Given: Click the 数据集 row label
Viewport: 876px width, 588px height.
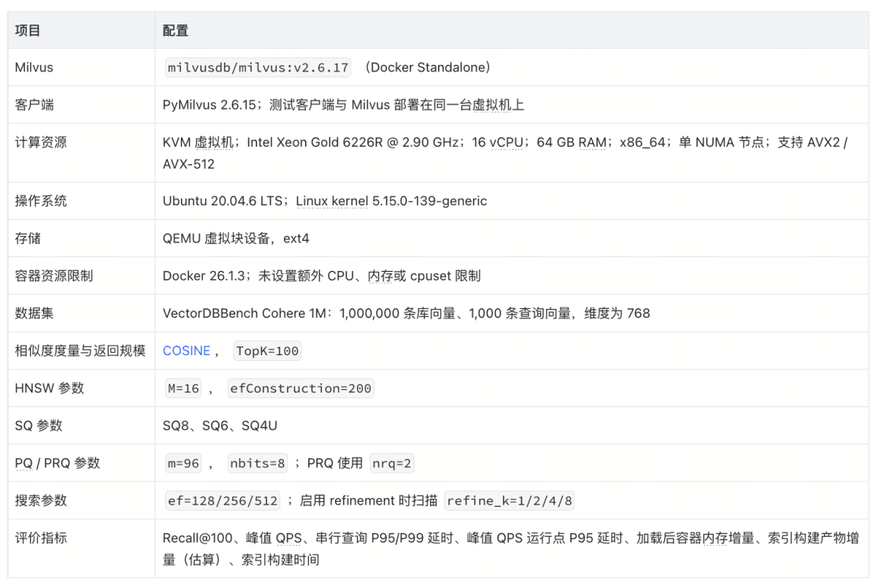Looking at the screenshot, I should pos(34,313).
